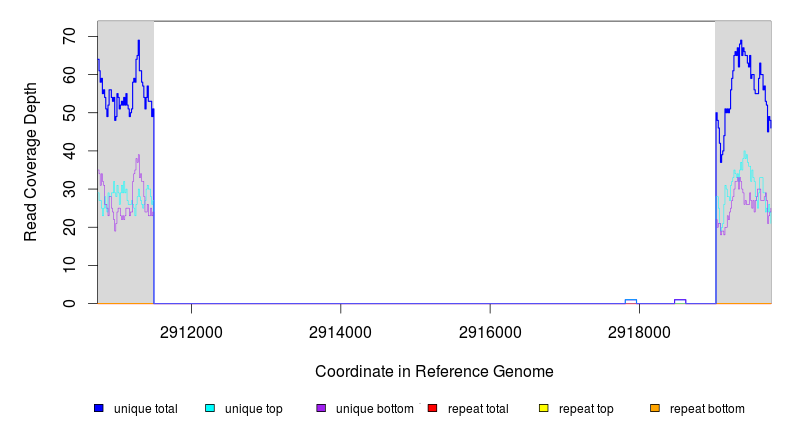Click the cyan unique top legend swatch
Viewport: 792px width, 432px height.
(210, 408)
